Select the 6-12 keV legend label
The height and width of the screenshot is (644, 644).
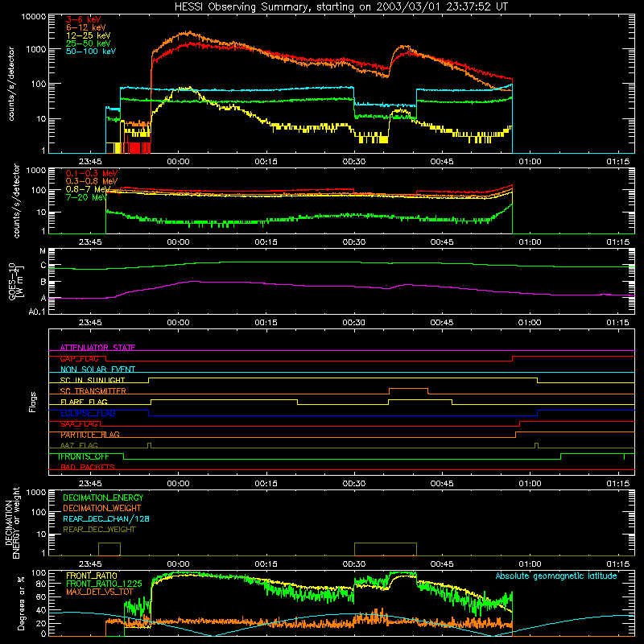[x=85, y=27]
